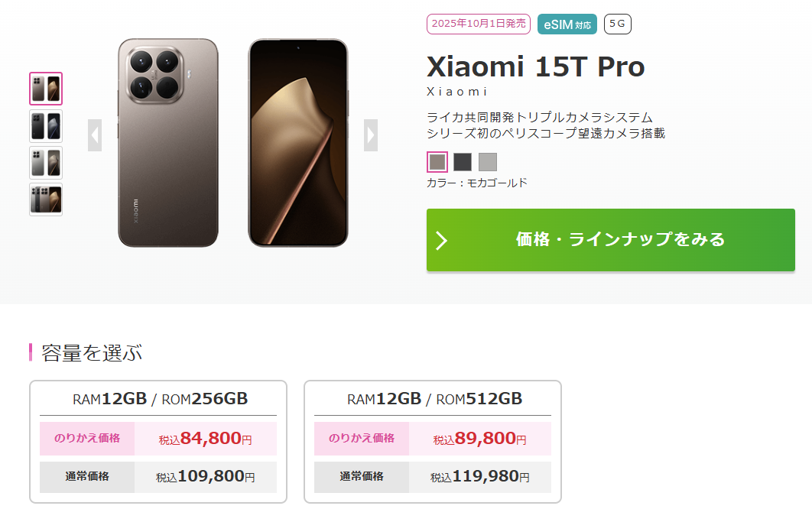
Task: Choose the black color swatch
Action: point(463,162)
